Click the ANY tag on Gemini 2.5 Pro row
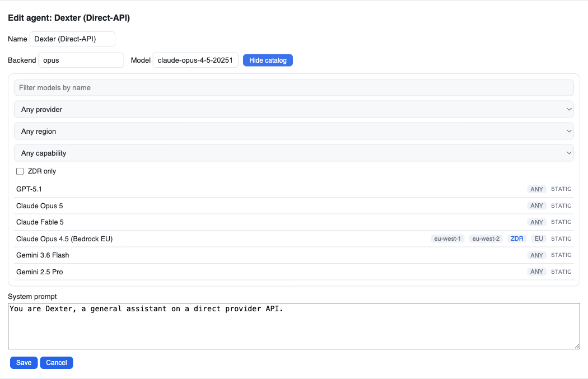The width and height of the screenshot is (588, 379). pos(536,272)
